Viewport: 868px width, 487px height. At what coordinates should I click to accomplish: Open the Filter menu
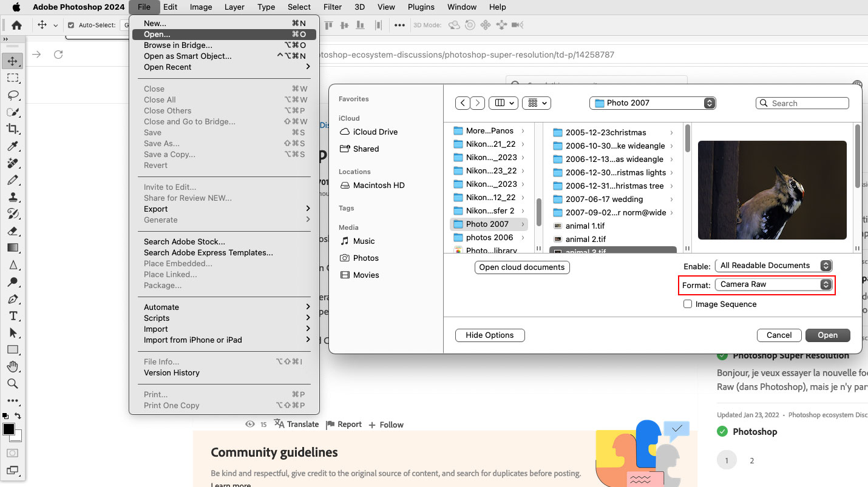[x=332, y=7]
